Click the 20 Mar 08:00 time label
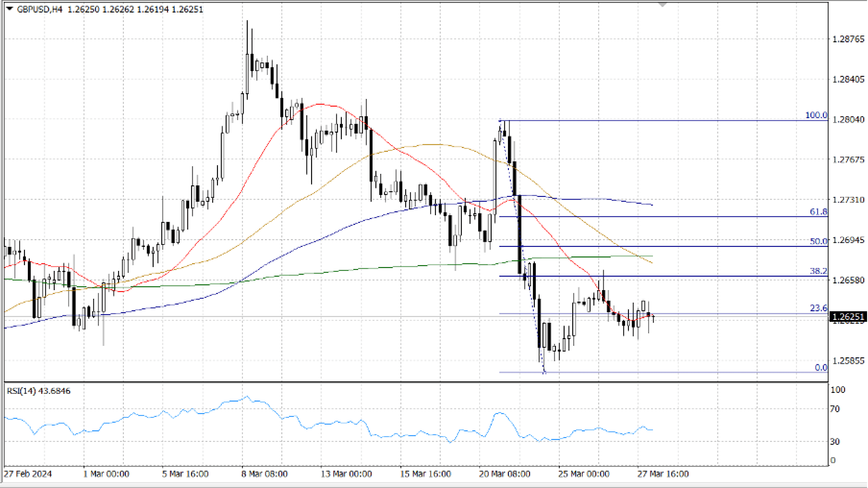Screen dimensions: 868x488 point(504,474)
